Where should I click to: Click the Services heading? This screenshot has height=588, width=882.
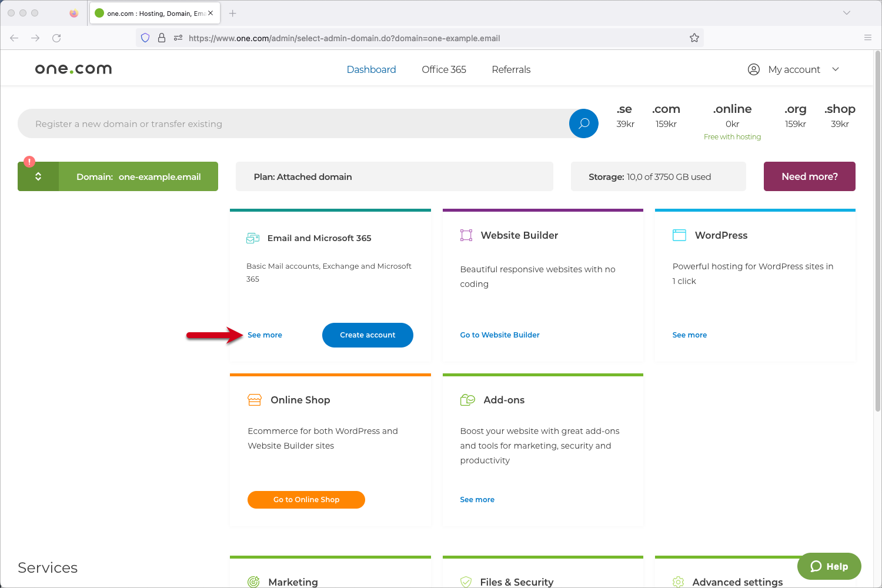[x=48, y=567]
